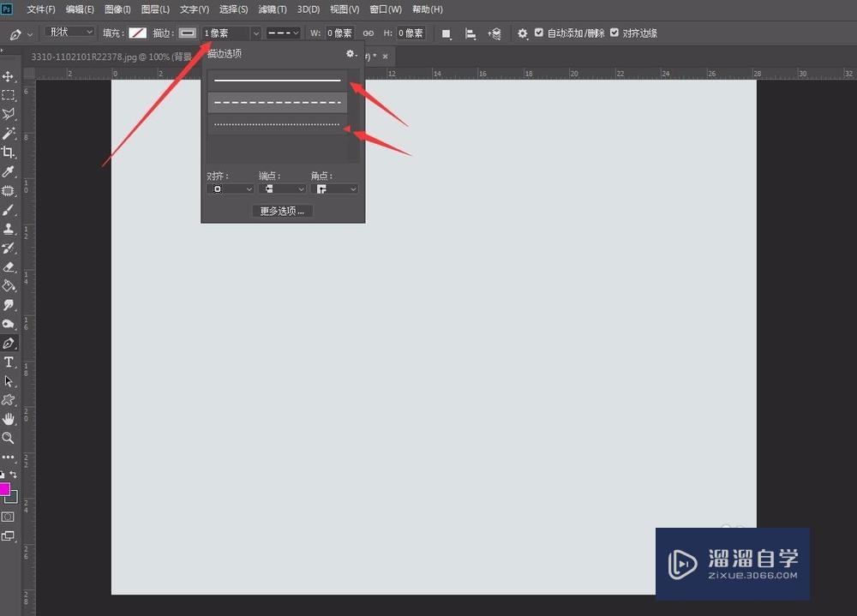Select the History Brush tool
Image resolution: width=857 pixels, height=616 pixels.
9,248
